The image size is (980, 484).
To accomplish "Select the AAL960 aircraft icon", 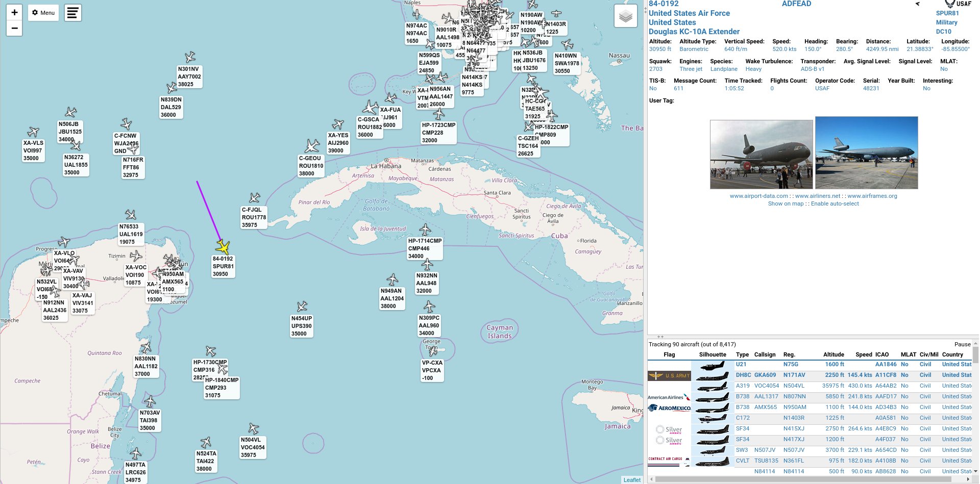I will click(x=429, y=307).
